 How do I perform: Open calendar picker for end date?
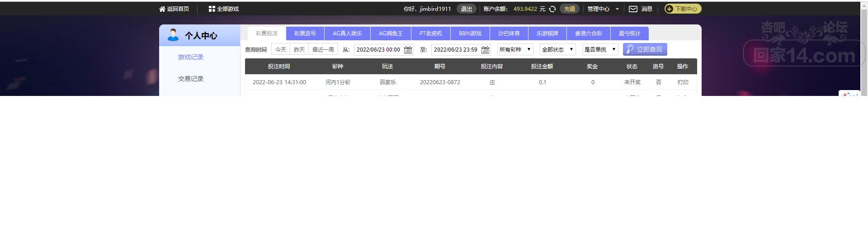click(x=485, y=50)
